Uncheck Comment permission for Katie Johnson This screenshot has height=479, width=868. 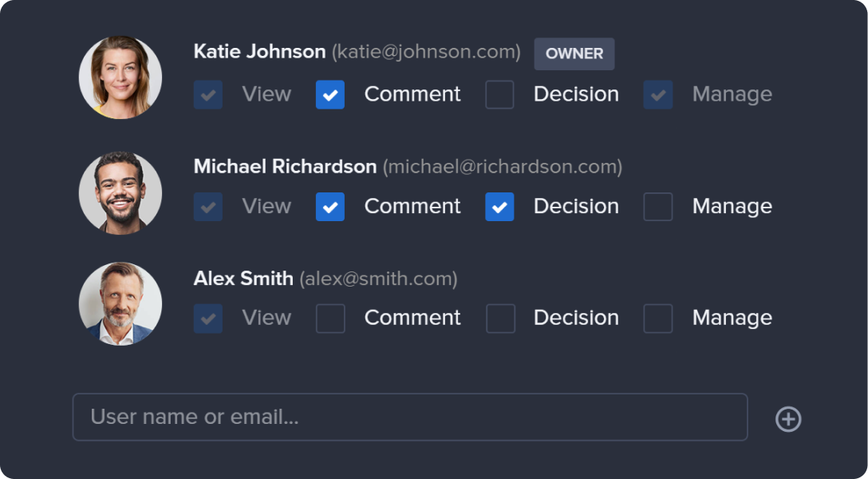tap(330, 95)
